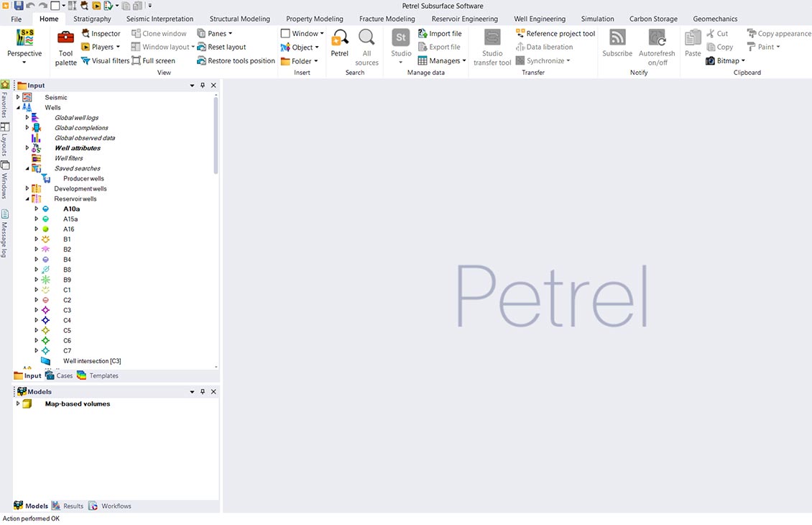
Task: Activate Full screen mode
Action: 154,60
